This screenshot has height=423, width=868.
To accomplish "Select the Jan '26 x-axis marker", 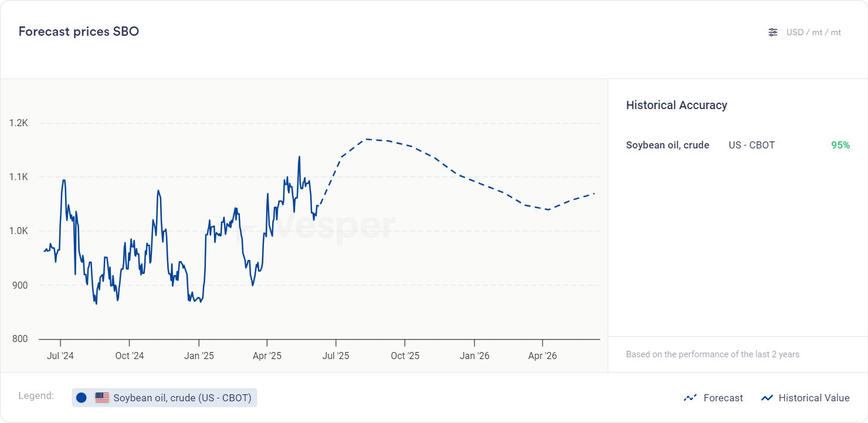I will coord(474,356).
